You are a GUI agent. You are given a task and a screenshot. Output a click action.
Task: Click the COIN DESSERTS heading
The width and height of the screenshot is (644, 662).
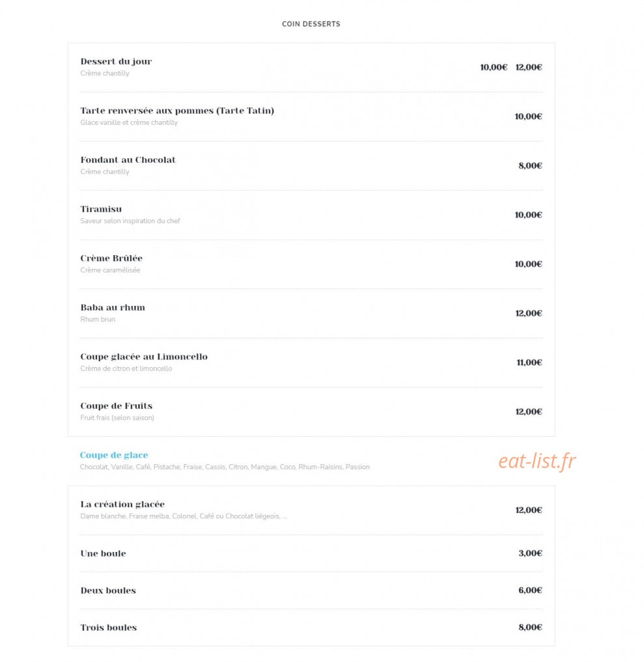tap(311, 24)
